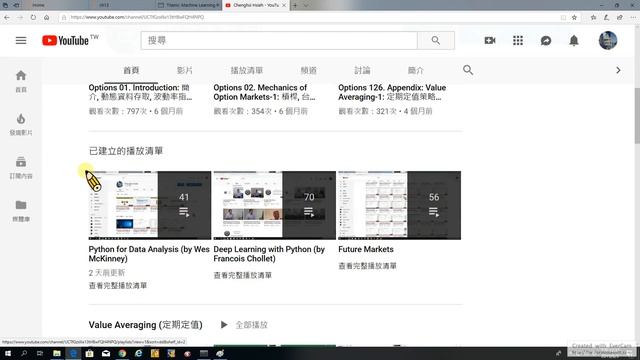Click the search magnifier button beside the search box
The width and height of the screenshot is (640, 360).
point(436,40)
